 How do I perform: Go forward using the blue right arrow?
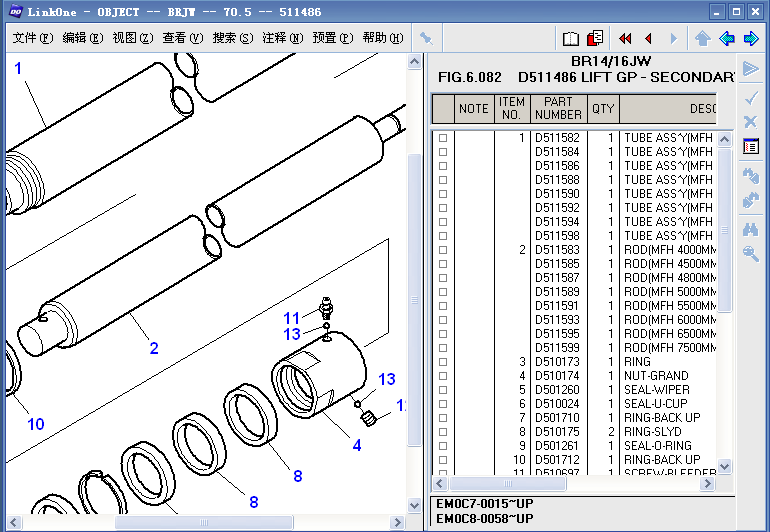[x=751, y=39]
